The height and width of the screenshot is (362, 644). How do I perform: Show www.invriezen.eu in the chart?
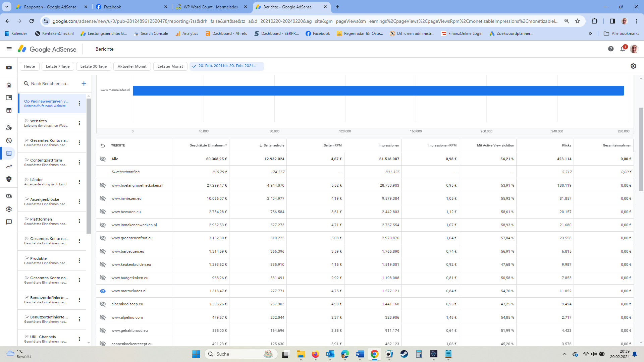103,198
